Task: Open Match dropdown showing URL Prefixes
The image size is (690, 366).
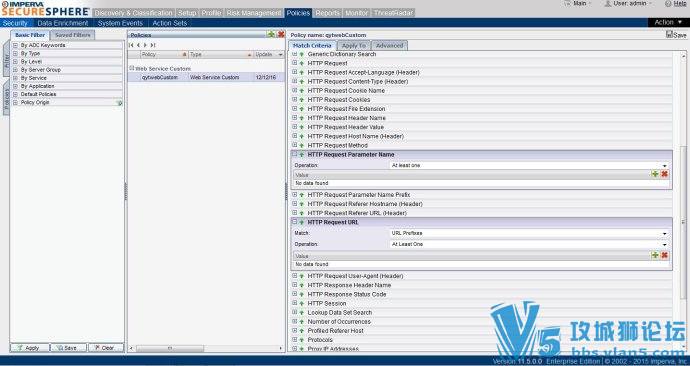Action: click(x=529, y=234)
